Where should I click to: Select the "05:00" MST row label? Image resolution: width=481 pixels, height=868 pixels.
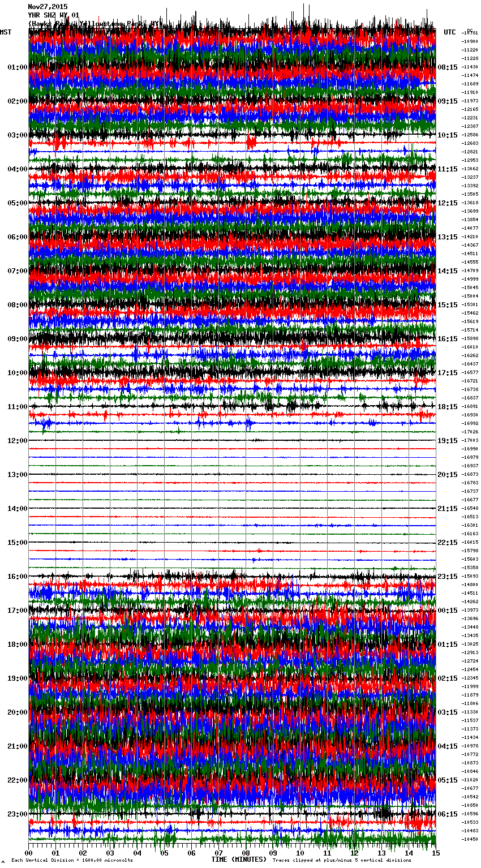[x=18, y=203]
